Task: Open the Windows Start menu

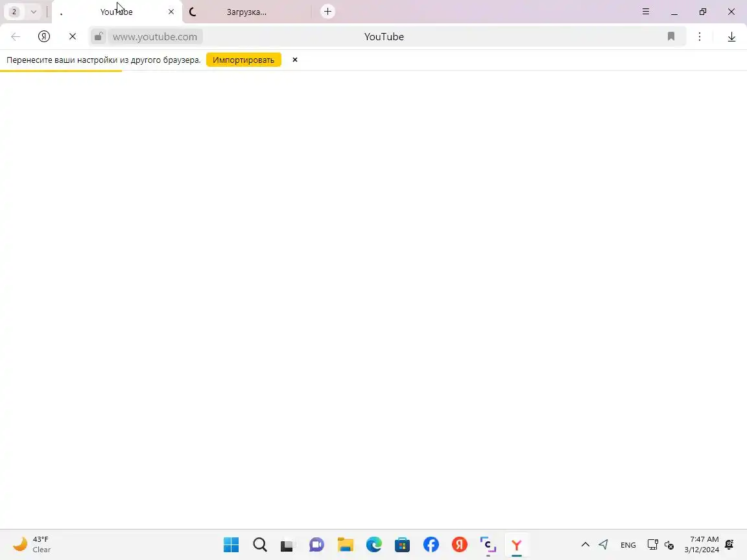Action: (x=231, y=544)
